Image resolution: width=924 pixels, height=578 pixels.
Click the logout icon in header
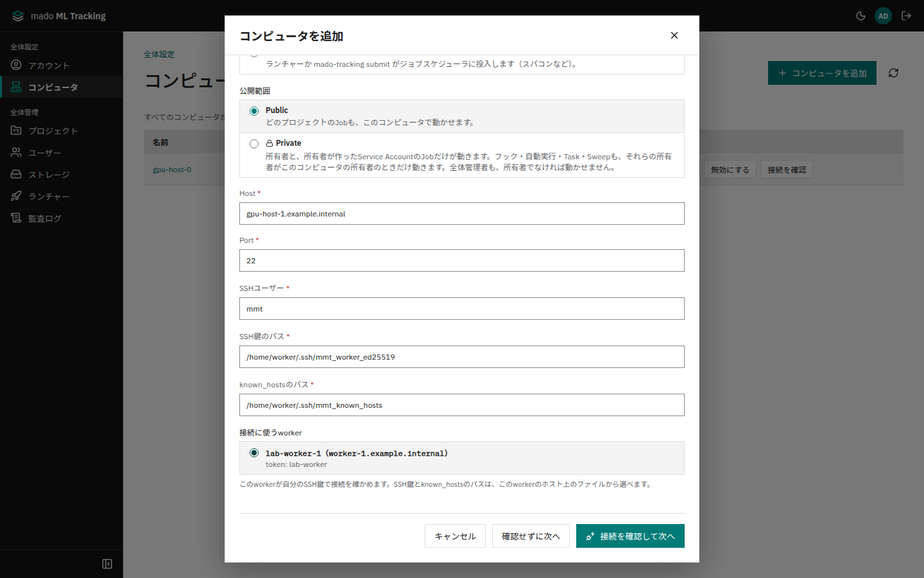[906, 16]
